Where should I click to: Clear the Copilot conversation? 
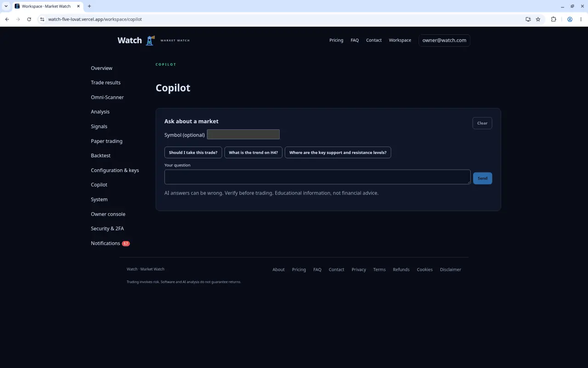482,123
